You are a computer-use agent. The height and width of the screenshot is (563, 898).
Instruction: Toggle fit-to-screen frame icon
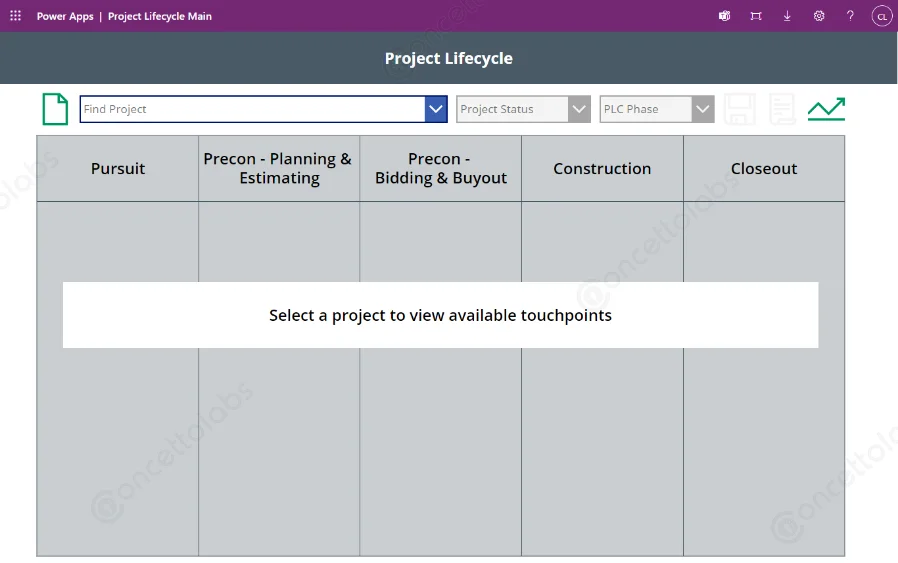[x=756, y=16]
